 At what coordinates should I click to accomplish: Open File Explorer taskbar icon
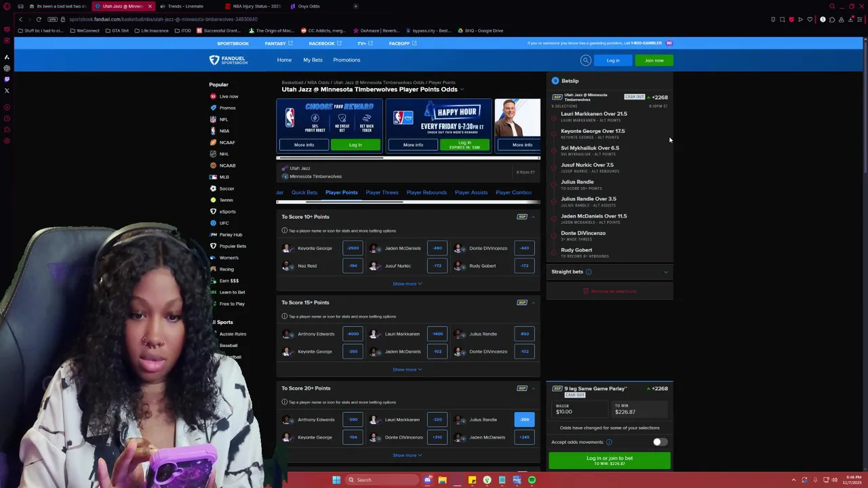pyautogui.click(x=442, y=480)
